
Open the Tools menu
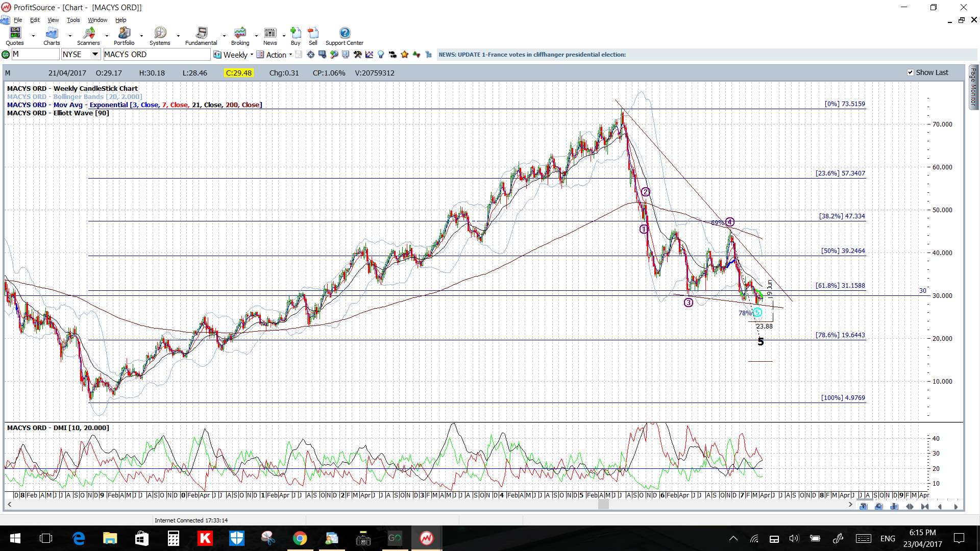click(73, 20)
